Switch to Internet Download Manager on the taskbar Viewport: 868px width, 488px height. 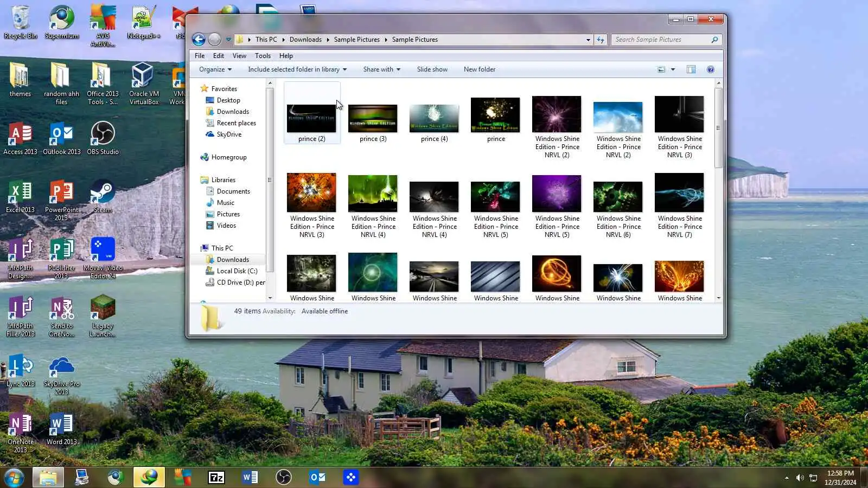[149, 477]
